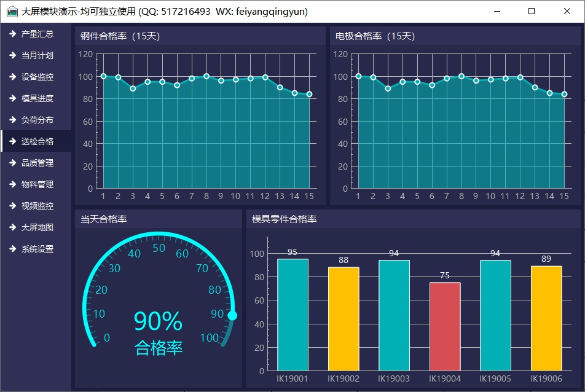Click the teal IK19001 bar
585x392 pixels.
coord(292,315)
